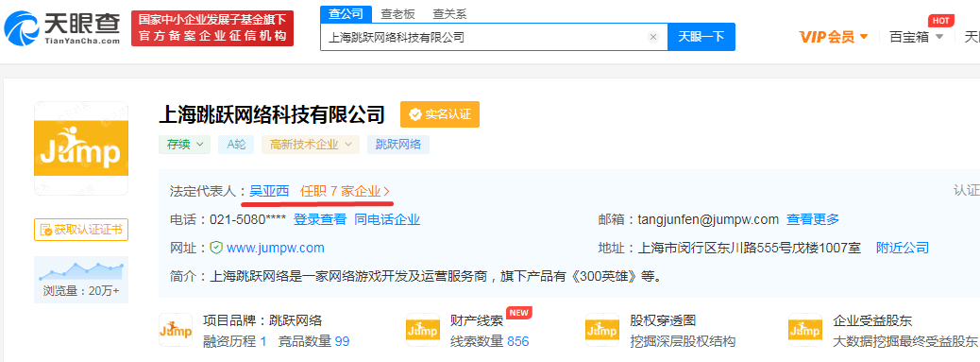The height and width of the screenshot is (362, 980).
Task: Expand the VIP会员 dropdown
Action: 834,37
